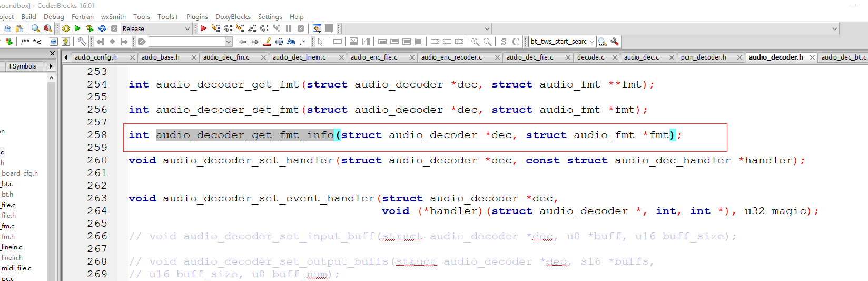Click the pointer select tool icon

(x=320, y=42)
